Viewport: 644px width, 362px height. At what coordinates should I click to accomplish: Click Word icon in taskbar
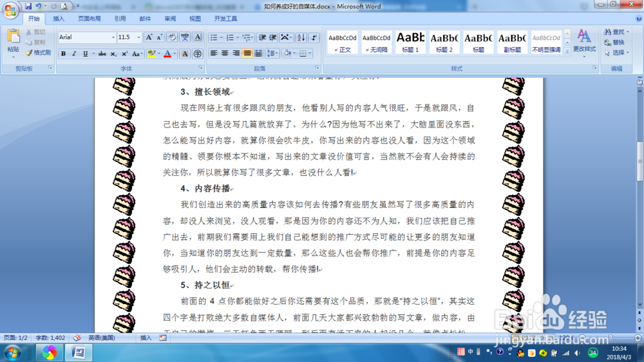pyautogui.click(x=79, y=352)
